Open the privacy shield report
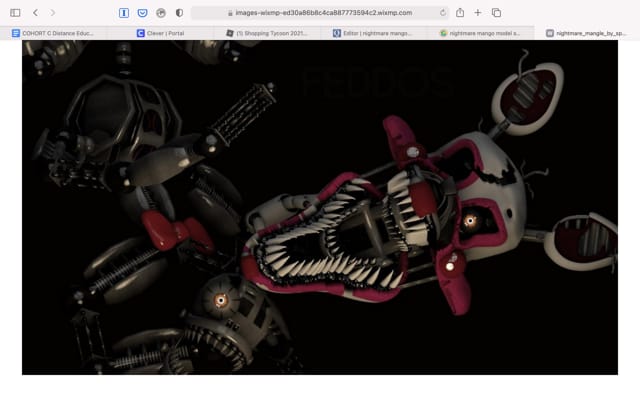This screenshot has width=640, height=400. (x=179, y=13)
